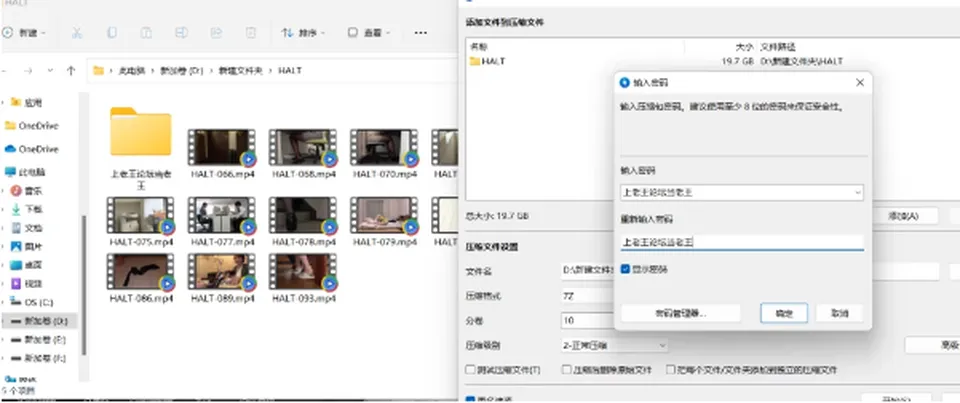960x403 pixels.
Task: Click the Share icon in Explorer toolbar
Action: click(x=216, y=32)
